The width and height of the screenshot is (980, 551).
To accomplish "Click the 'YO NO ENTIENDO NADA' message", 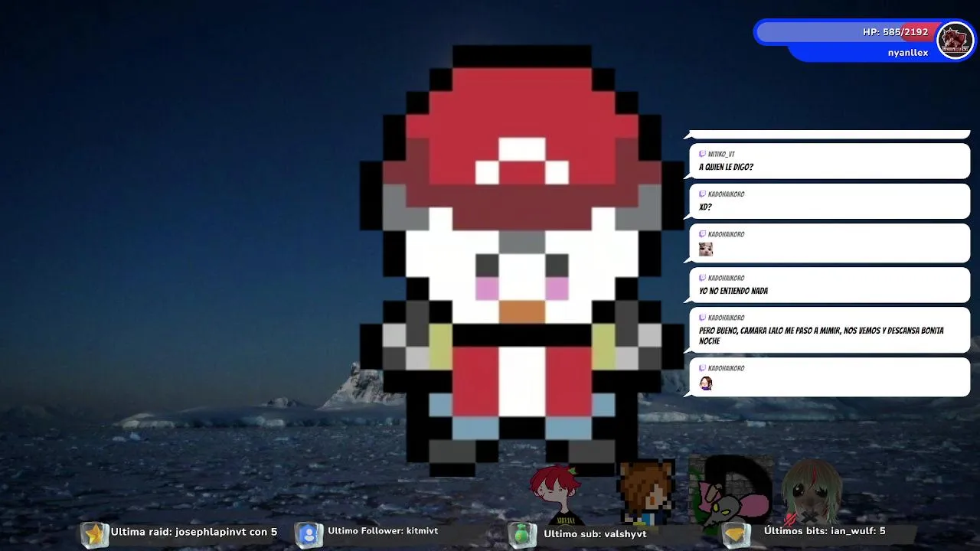I will click(733, 291).
